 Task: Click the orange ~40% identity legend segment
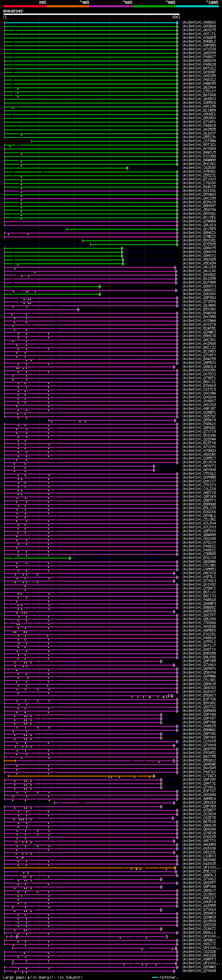[68, 6]
